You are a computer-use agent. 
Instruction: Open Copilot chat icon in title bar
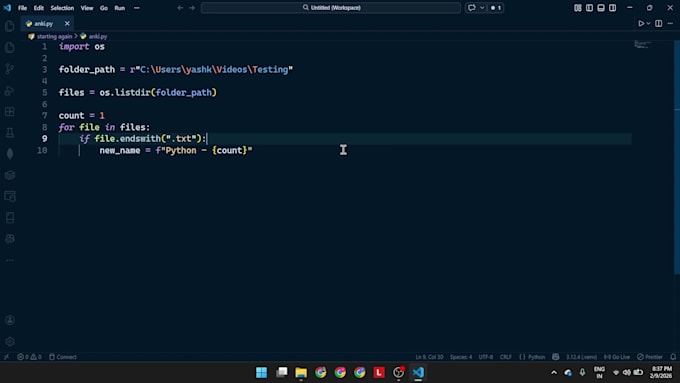pos(471,8)
